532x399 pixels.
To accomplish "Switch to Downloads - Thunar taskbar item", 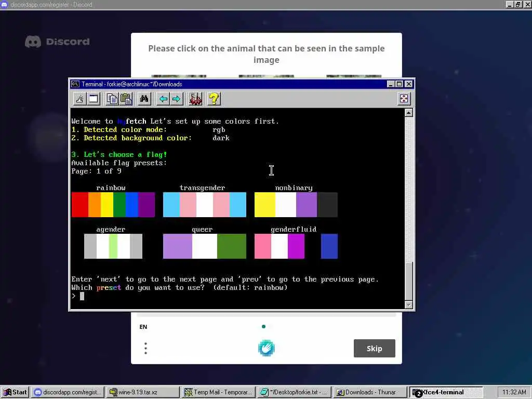I will pyautogui.click(x=369, y=392).
